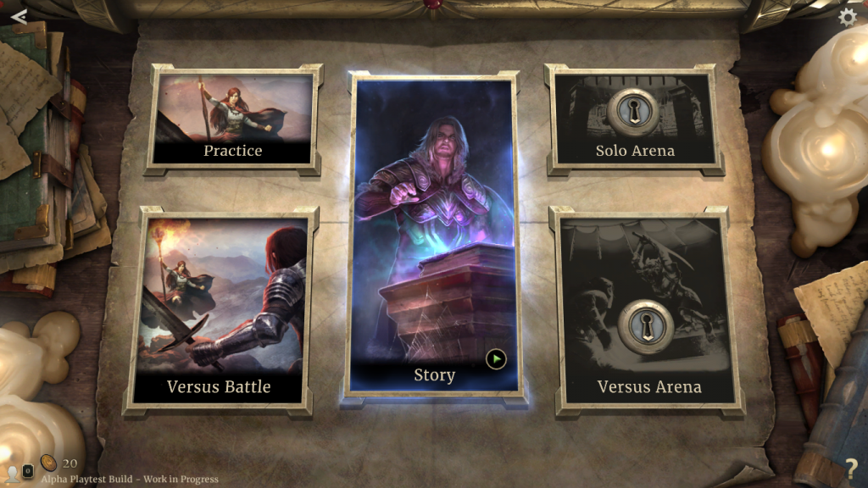
Task: Click the gold coin currency icon
Action: click(x=48, y=463)
